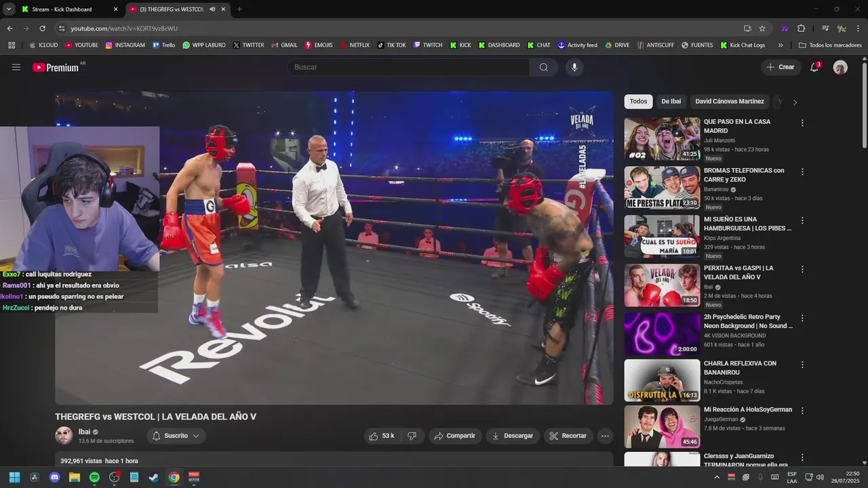
Task: Open the Chrome taskbar icon
Action: pyautogui.click(x=174, y=477)
